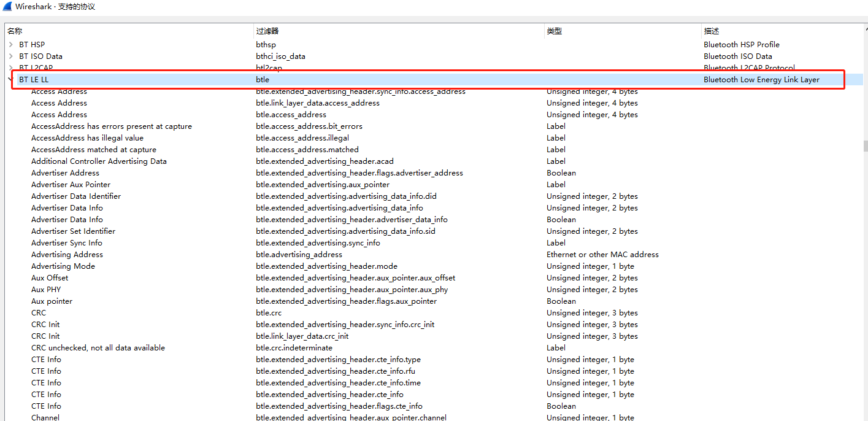The width and height of the screenshot is (868, 421).
Task: Expand the BT L2CAP protocol row
Action: pyautogui.click(x=11, y=68)
